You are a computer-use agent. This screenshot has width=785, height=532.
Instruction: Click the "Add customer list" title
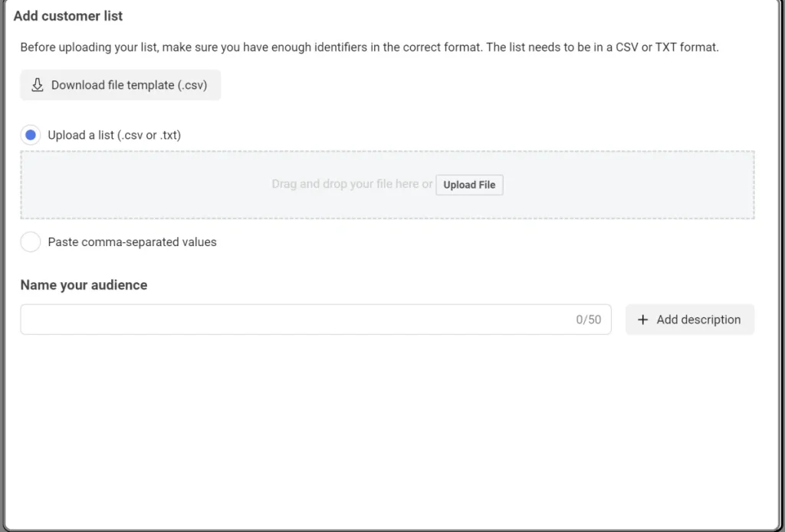coord(68,16)
